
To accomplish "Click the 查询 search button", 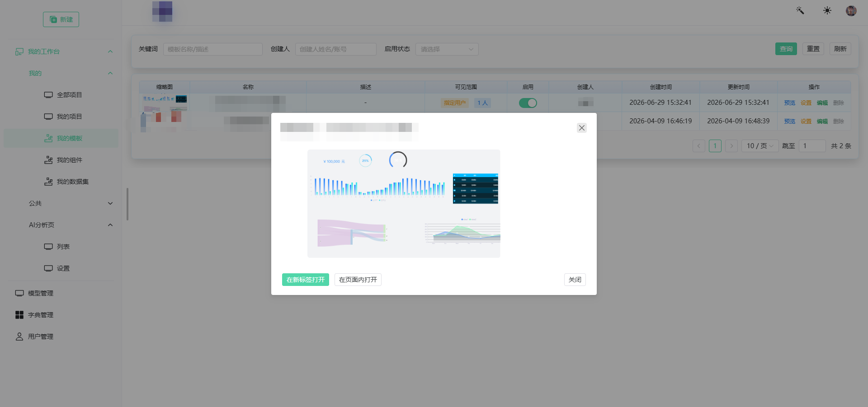I will 786,49.
